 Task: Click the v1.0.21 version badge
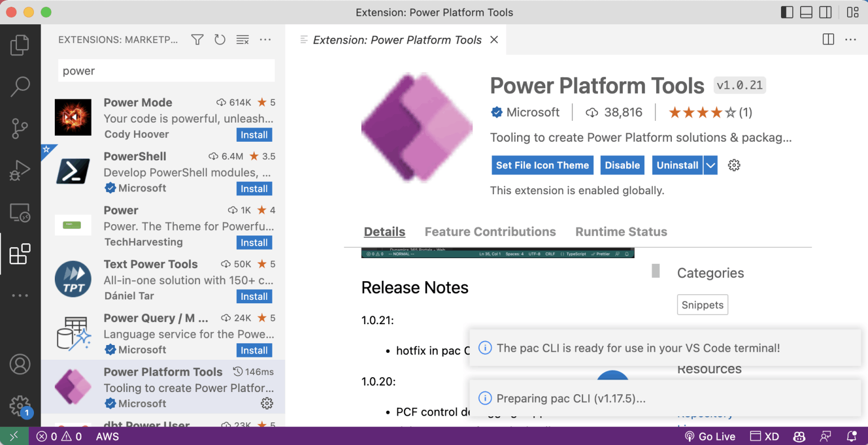point(740,85)
